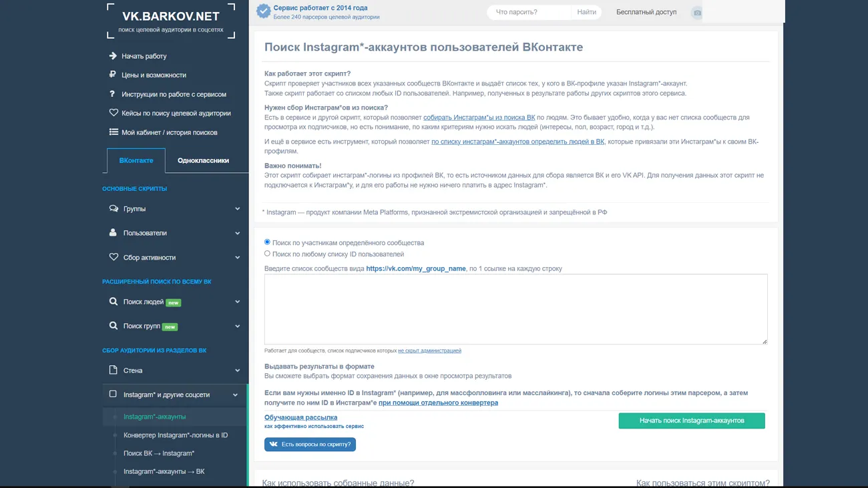Click the heart icon beside Кейсы по поиску
Screen dimensions: 868x488
(x=114, y=113)
